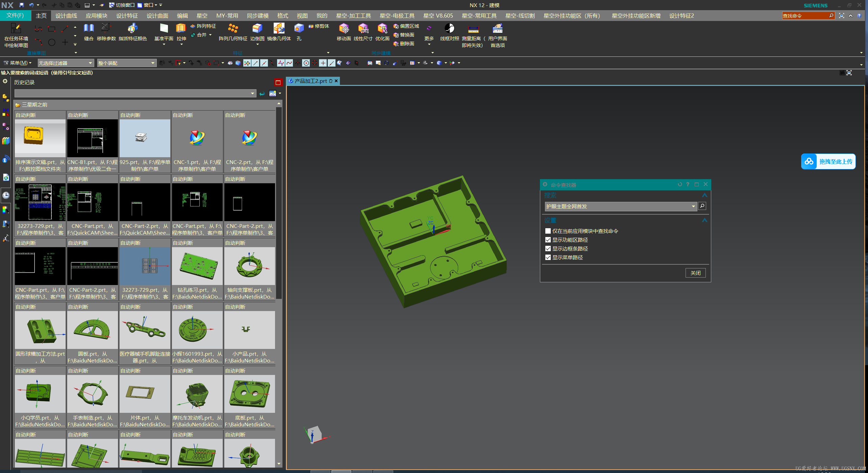Click the Extrude (拉伸) tool icon
This screenshot has height=473, width=868.
181,29
